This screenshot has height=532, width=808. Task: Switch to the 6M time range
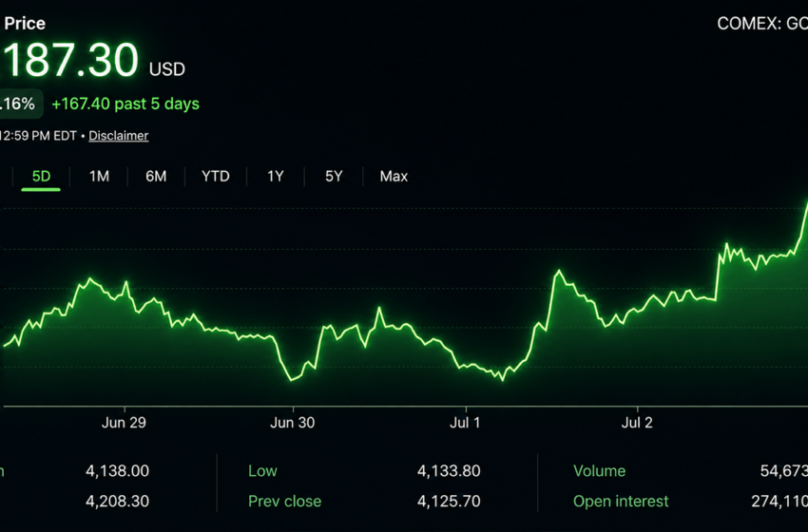156,177
